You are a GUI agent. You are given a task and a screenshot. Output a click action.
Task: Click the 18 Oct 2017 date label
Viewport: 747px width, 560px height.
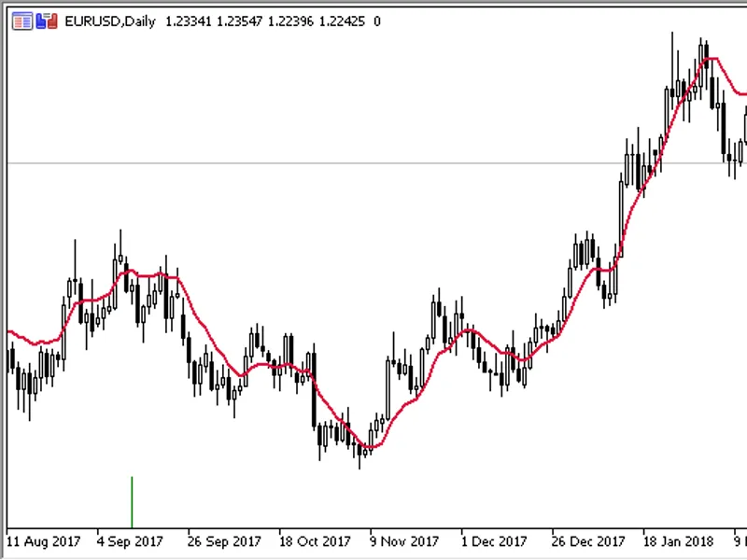[x=315, y=541]
